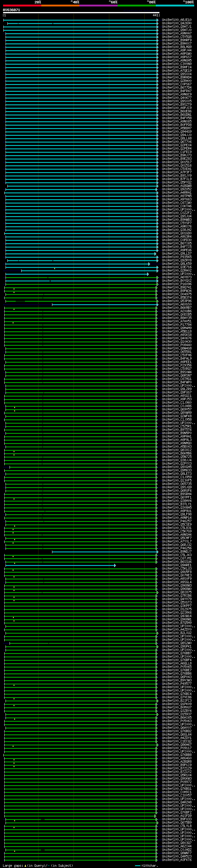The height and width of the screenshot is (868, 197).
Task: Select hit label UniRef100_C0H9I1
Action: (x=177, y=792)
